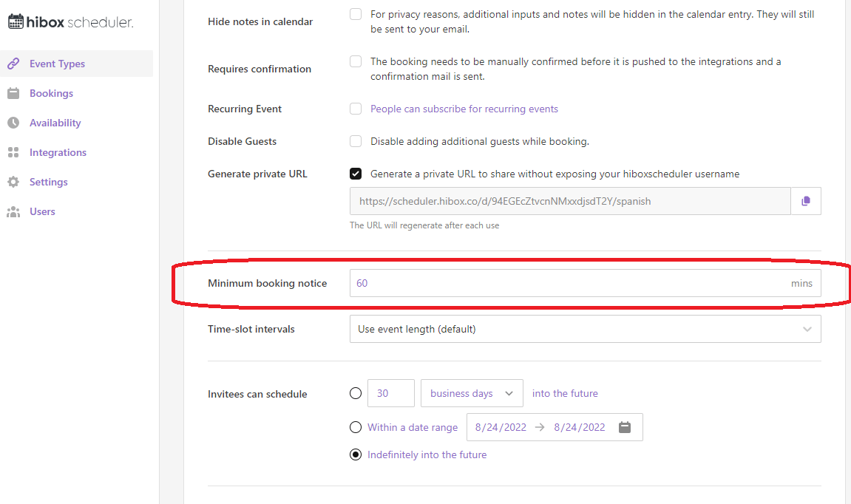Open the business days dropdown
Screen dimensions: 851x504
pyautogui.click(x=472, y=393)
